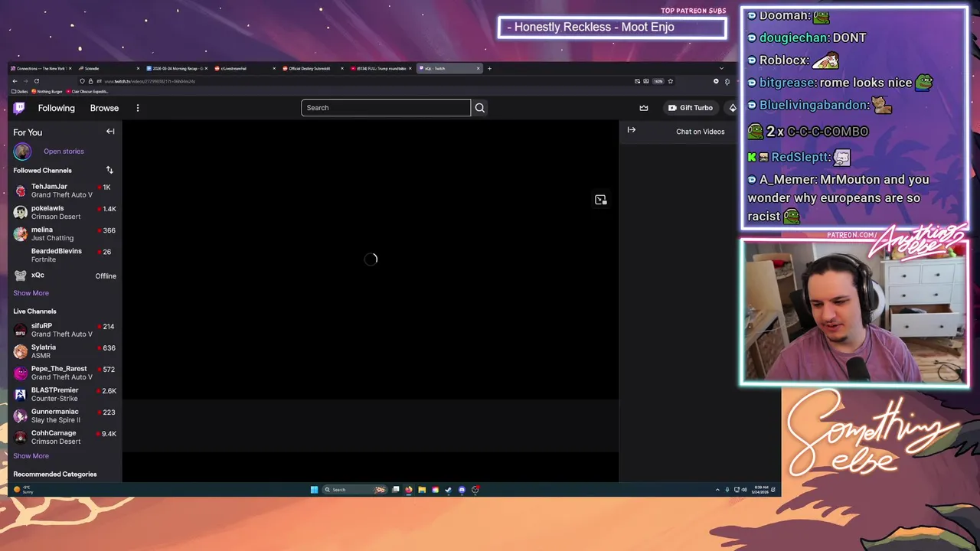Click BLASTPremier avatar icon
Image resolution: width=980 pixels, height=551 pixels.
pos(21,394)
